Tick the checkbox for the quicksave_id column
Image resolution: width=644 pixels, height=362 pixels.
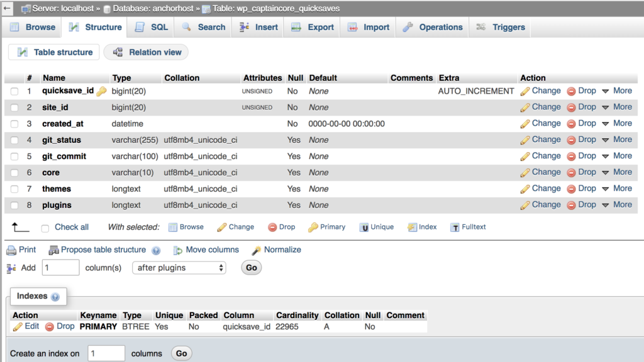click(14, 91)
